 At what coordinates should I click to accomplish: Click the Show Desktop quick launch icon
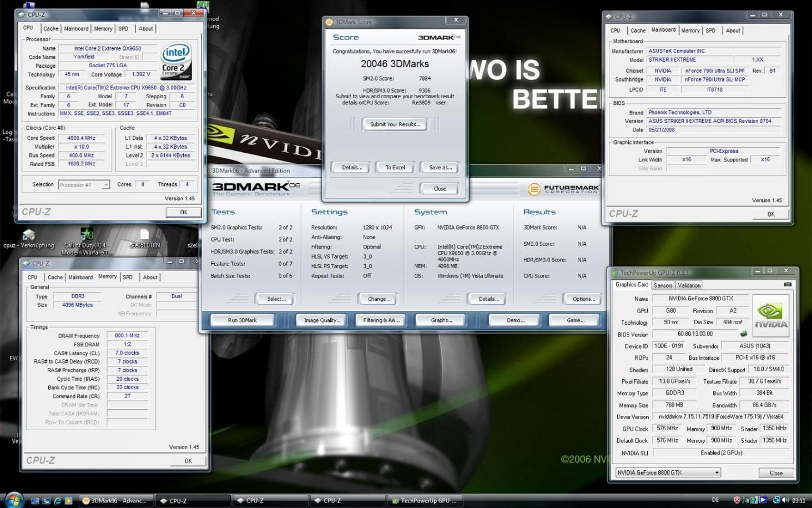[x=35, y=501]
